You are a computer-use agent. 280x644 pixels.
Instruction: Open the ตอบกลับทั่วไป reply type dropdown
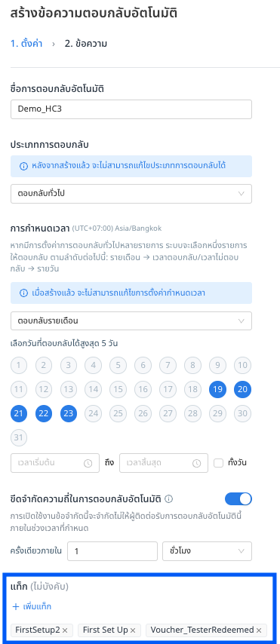131,194
